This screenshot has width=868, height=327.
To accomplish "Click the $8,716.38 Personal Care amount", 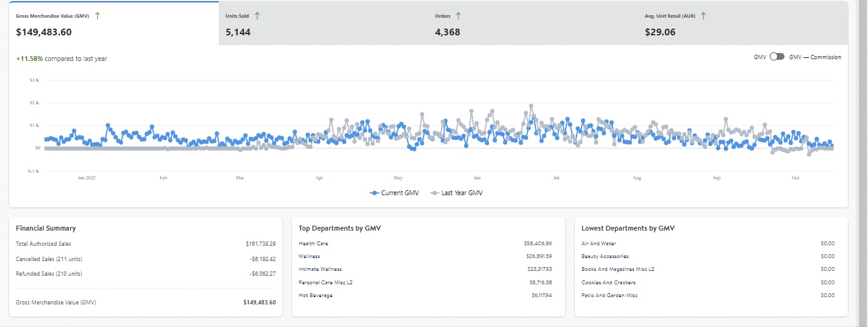I will point(541,282).
